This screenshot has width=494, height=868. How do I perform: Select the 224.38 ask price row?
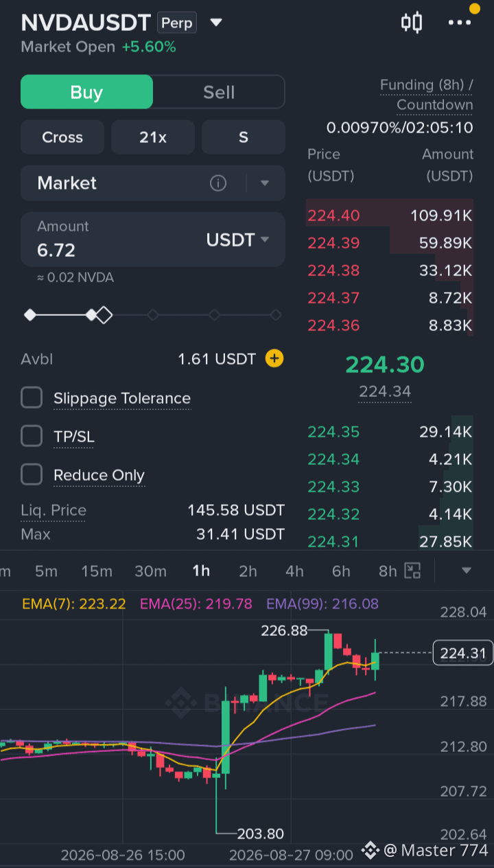[390, 271]
